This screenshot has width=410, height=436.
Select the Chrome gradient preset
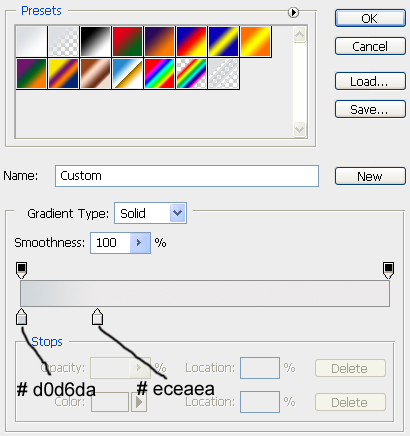coord(127,74)
